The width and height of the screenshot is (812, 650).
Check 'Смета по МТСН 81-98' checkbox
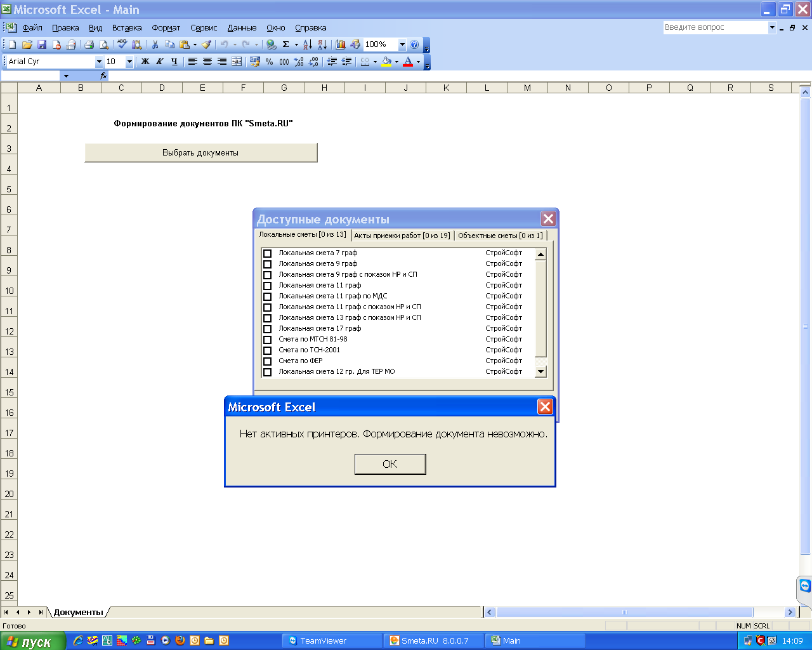[267, 340]
